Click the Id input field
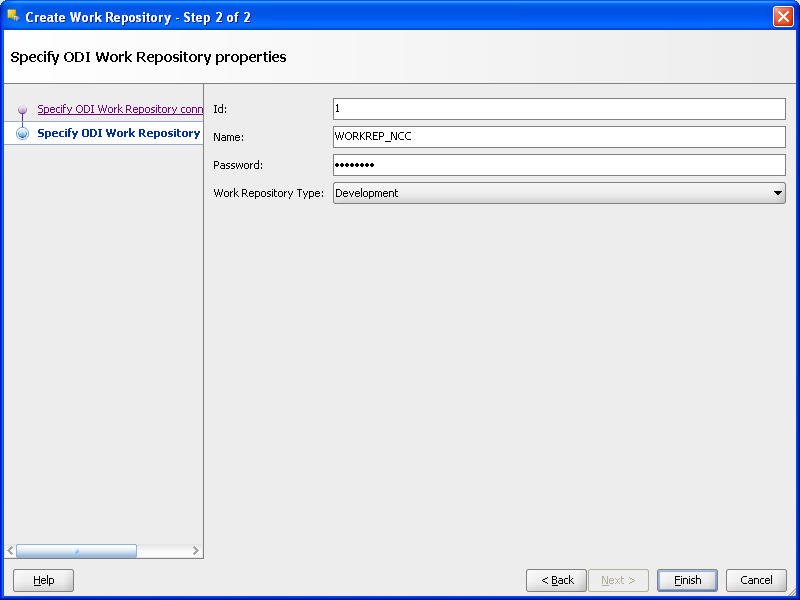Viewport: 800px width, 600px height. click(x=559, y=109)
